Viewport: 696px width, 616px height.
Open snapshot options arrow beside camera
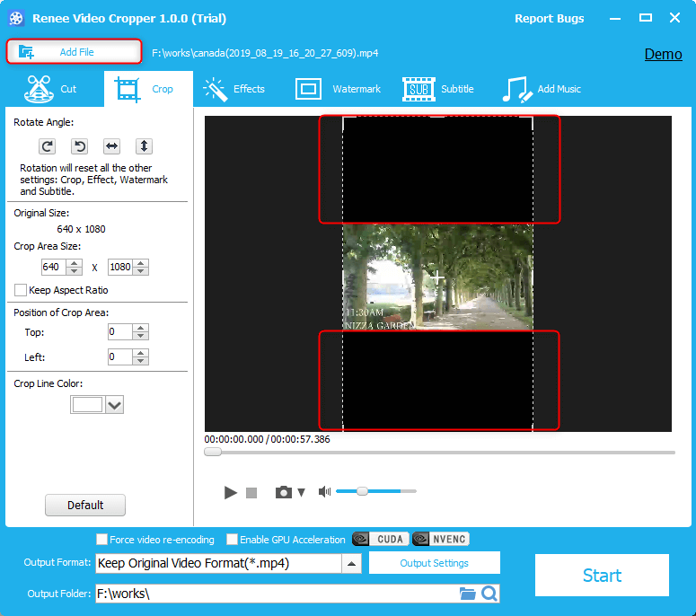pyautogui.click(x=302, y=492)
